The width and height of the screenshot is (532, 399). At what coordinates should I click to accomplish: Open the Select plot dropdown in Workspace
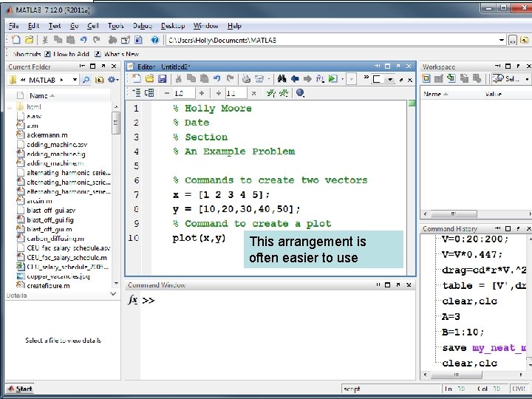pos(527,79)
